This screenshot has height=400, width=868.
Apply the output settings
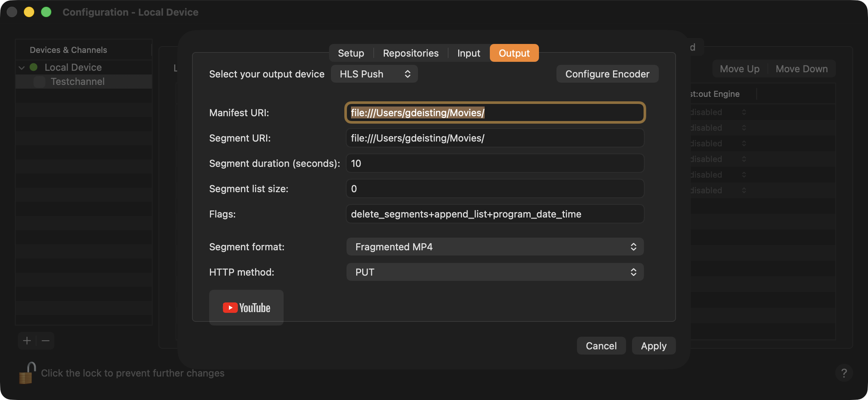tap(654, 346)
